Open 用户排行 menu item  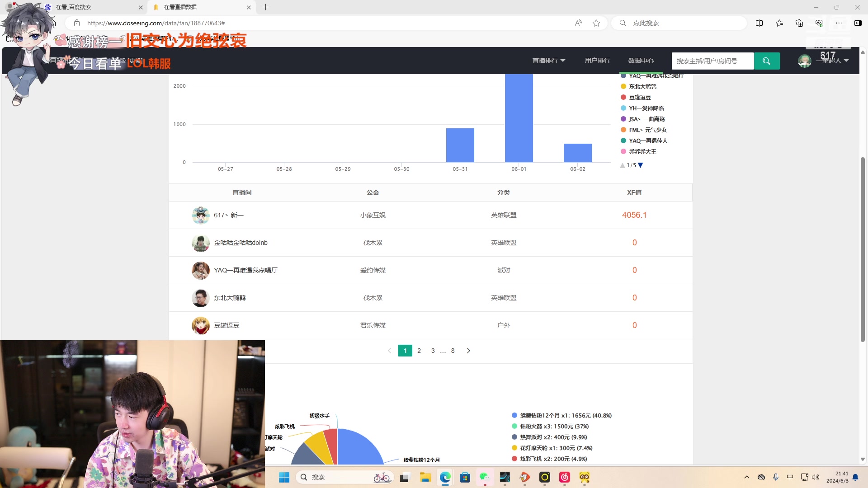pos(597,61)
